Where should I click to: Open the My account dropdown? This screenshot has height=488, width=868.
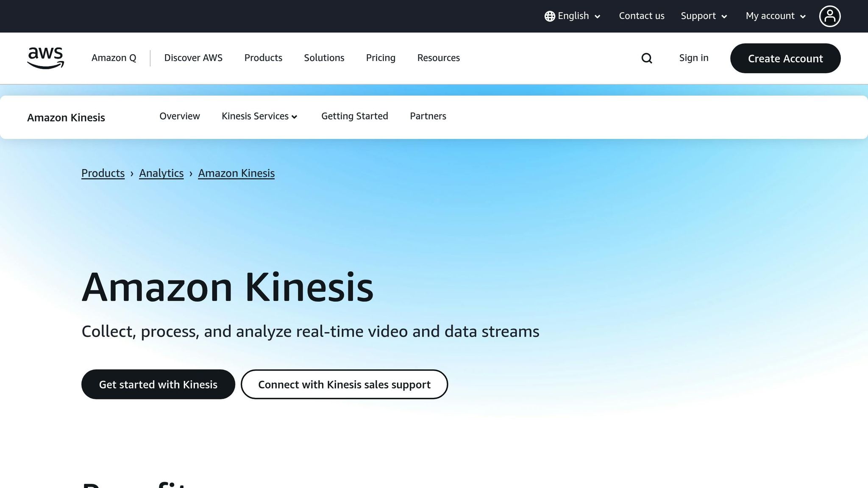coord(776,16)
